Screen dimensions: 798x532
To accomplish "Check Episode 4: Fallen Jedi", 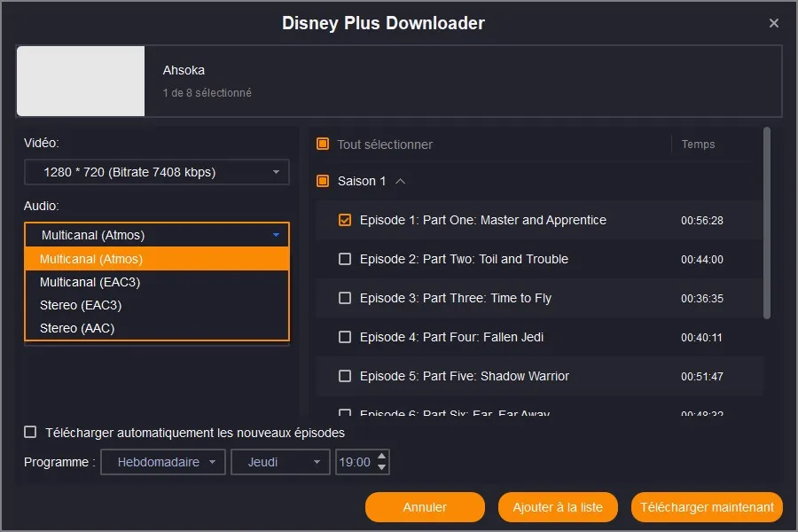I will (x=344, y=337).
